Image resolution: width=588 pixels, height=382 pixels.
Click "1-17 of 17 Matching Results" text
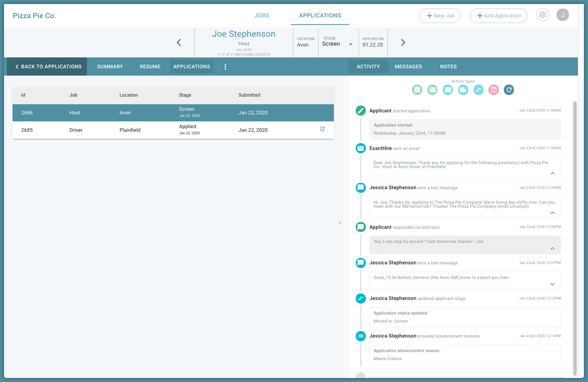pyautogui.click(x=244, y=55)
